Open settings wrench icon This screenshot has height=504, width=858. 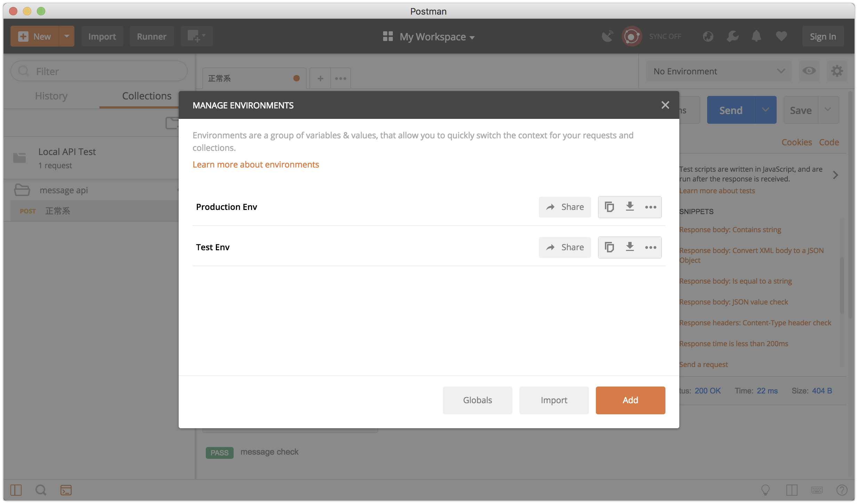[732, 36]
